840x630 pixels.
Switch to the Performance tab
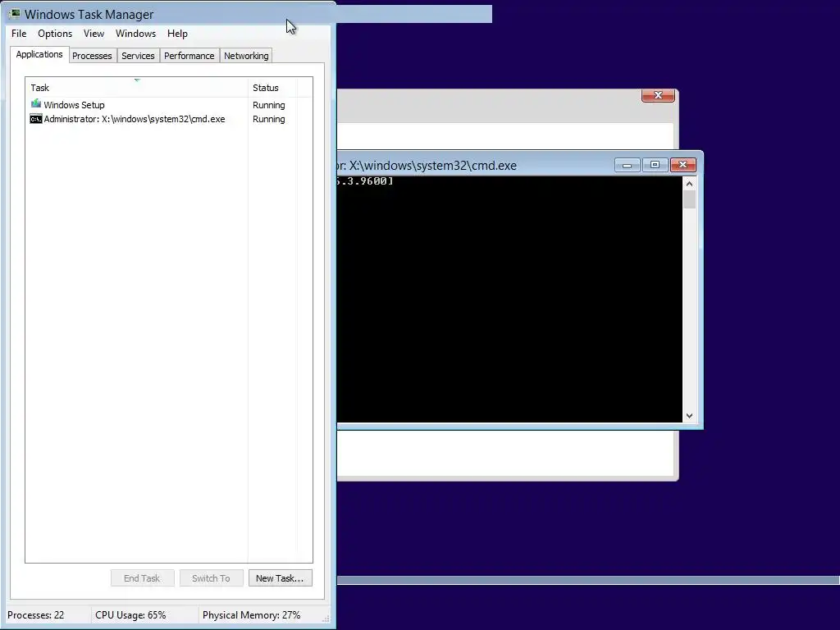(x=189, y=56)
